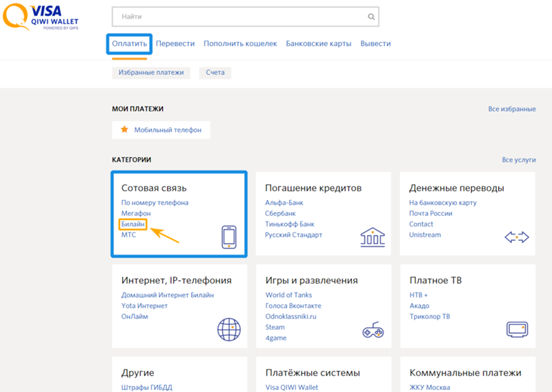Viewport: 552px width, 392px height.
Task: Open the Билайн link
Action: (132, 224)
